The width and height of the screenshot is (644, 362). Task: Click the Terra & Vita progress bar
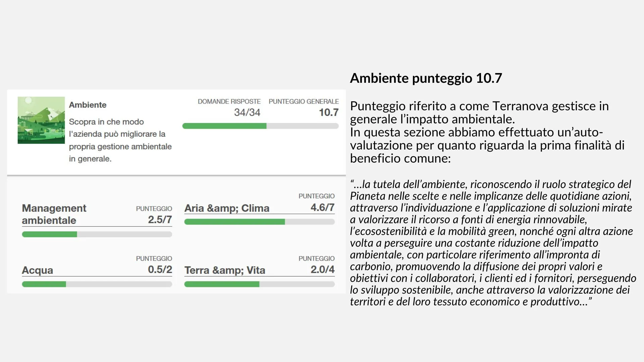pyautogui.click(x=259, y=284)
